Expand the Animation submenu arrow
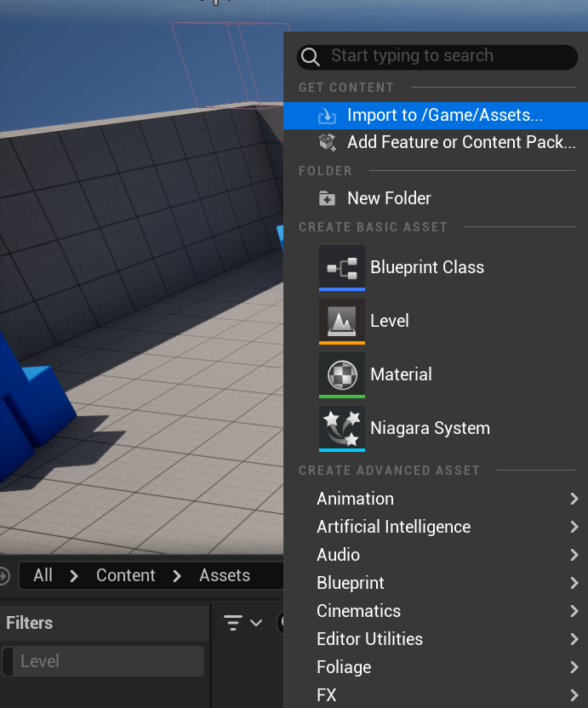 click(574, 499)
